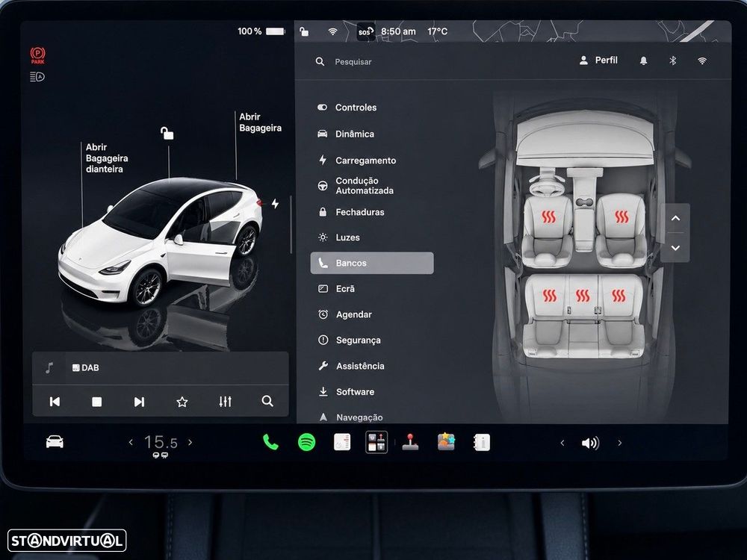The image size is (747, 560).
Task: Click the 17°C outside temperature
Action: click(x=437, y=32)
